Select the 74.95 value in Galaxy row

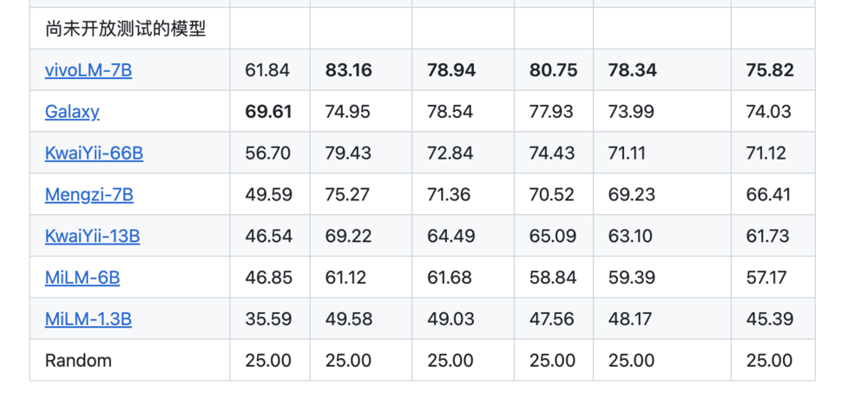point(348,112)
